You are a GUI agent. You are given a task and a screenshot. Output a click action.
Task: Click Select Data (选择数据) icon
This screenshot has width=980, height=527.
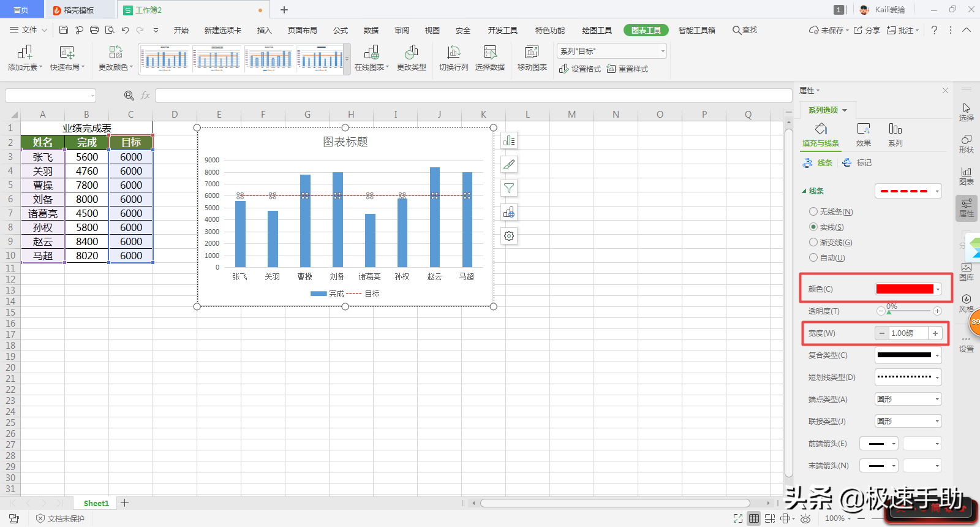coord(490,52)
